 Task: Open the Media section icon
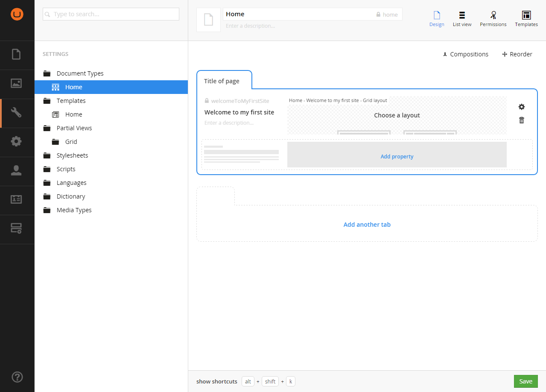(16, 84)
